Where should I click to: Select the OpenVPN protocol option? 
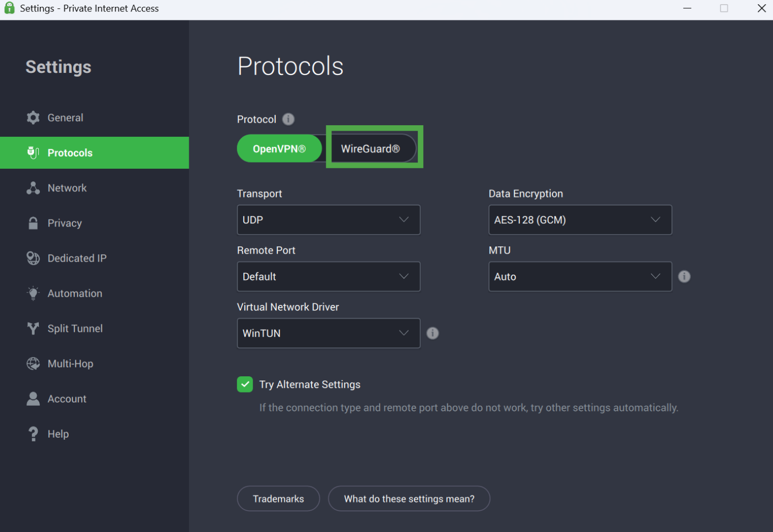coord(280,148)
